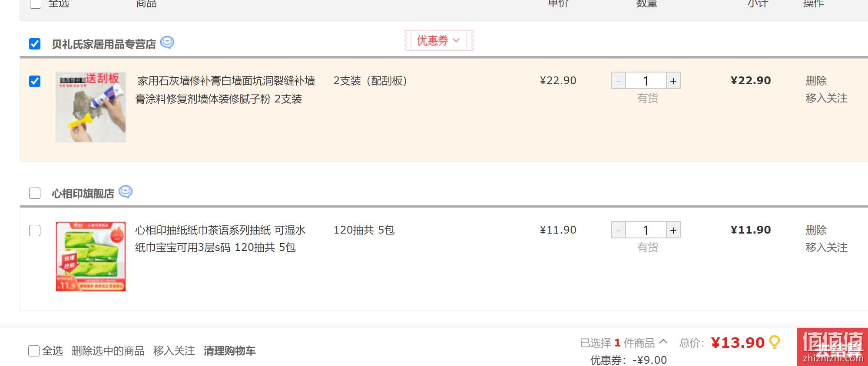Click 删除选中的商品 link
This screenshot has height=366, width=868.
pos(108,351)
